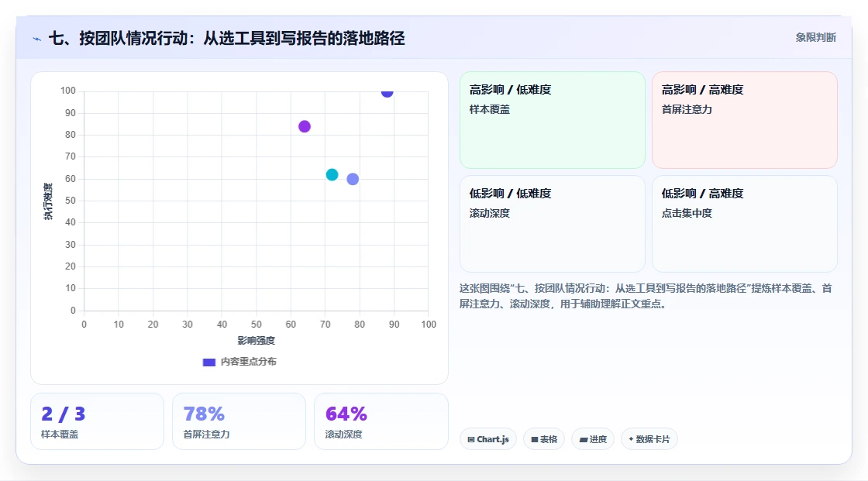Click the 点击集中度 text in quadrant card

pyautogui.click(x=687, y=213)
